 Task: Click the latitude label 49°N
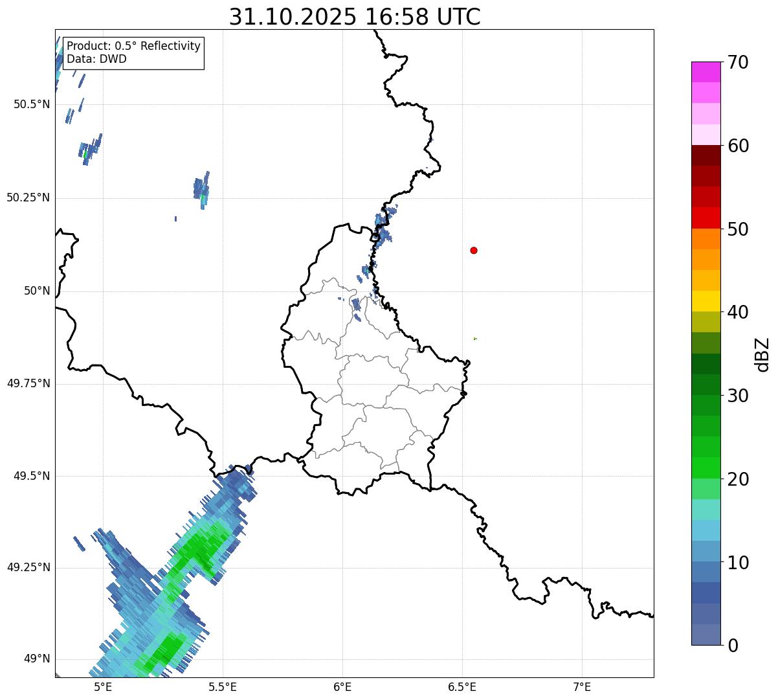click(37, 659)
